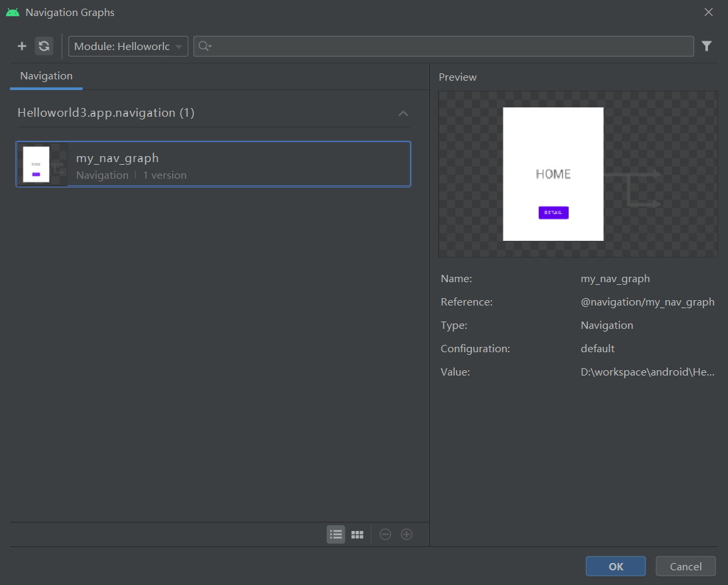Zoom out the thumbnail size
This screenshot has width=728, height=585.
(x=385, y=534)
